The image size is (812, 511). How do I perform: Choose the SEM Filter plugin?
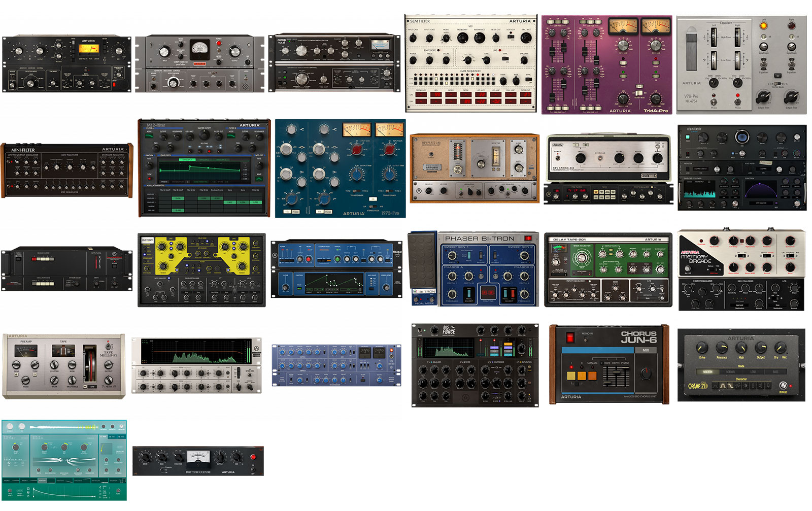tap(471, 63)
